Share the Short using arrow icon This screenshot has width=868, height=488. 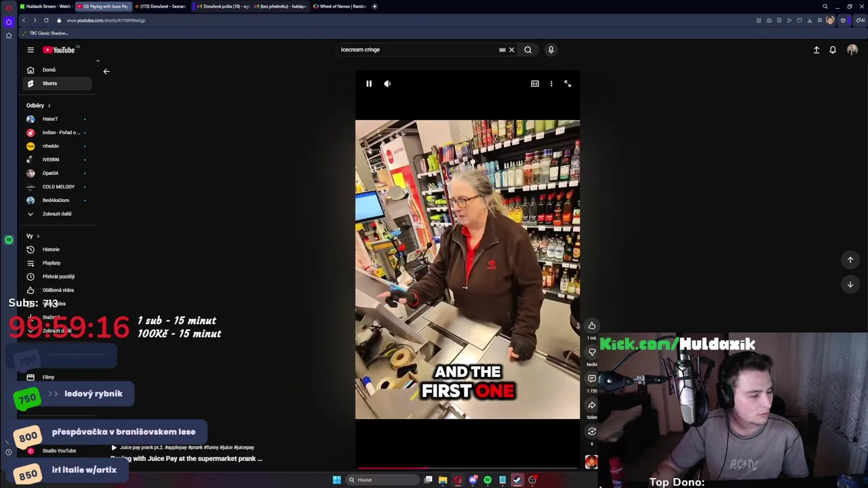592,405
